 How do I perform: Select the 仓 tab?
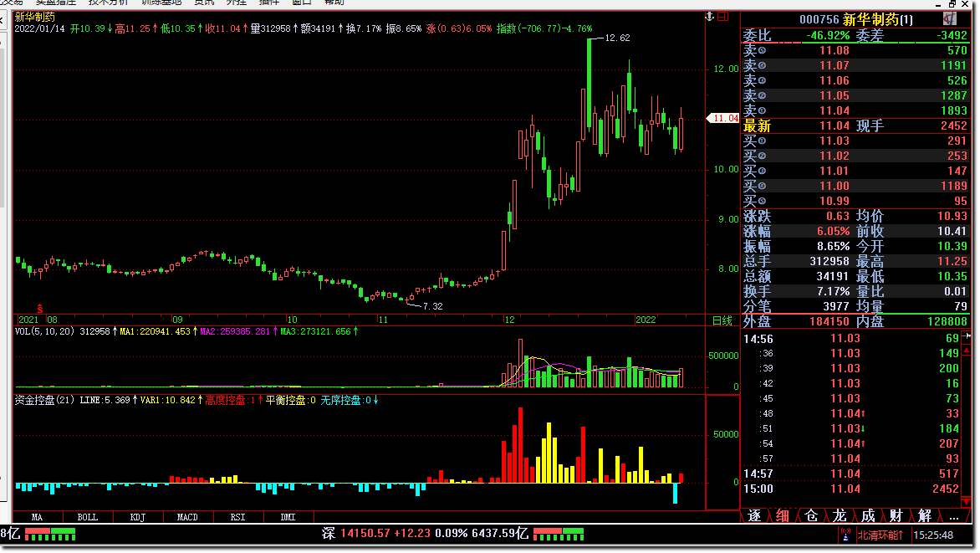(811, 516)
